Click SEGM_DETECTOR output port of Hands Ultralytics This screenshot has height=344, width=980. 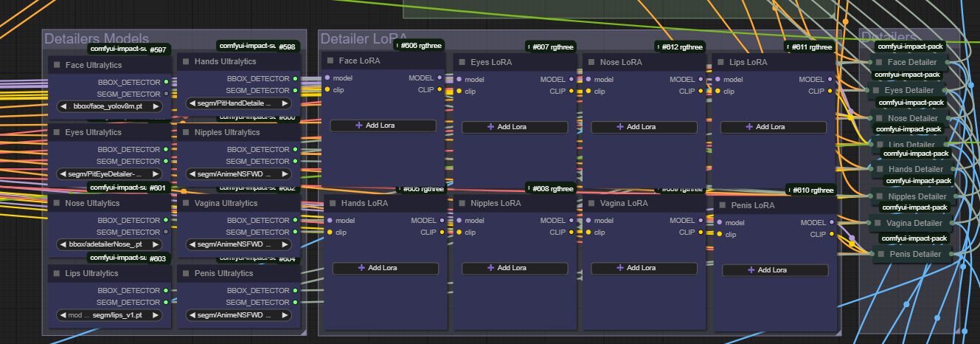(x=296, y=90)
